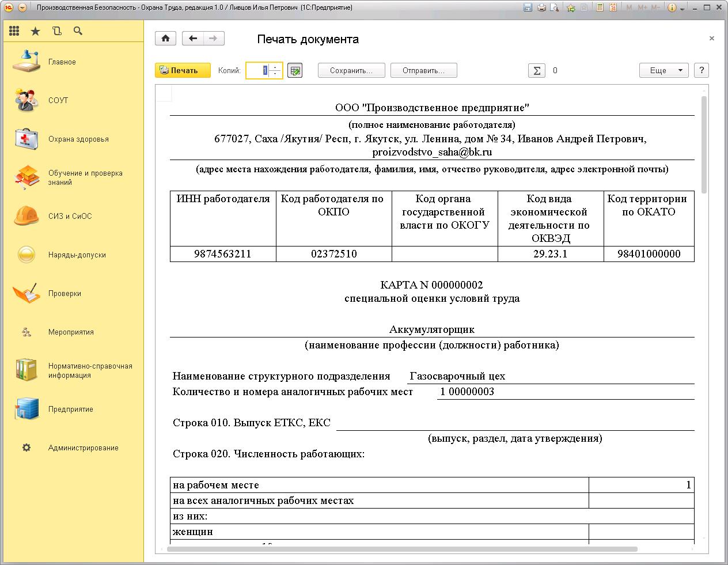
Task: Open the 1C main menu dropdown
Action: coord(22,7)
